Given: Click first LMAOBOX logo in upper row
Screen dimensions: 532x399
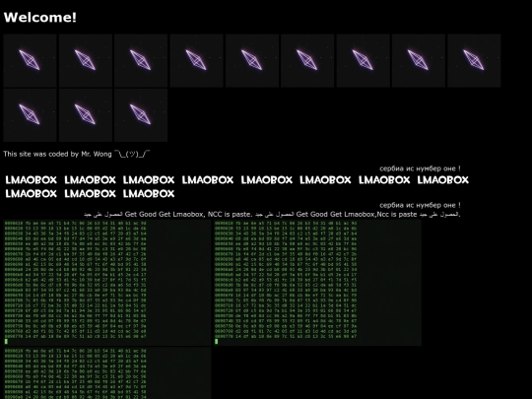Looking at the screenshot, I should pyautogui.click(x=32, y=180).
